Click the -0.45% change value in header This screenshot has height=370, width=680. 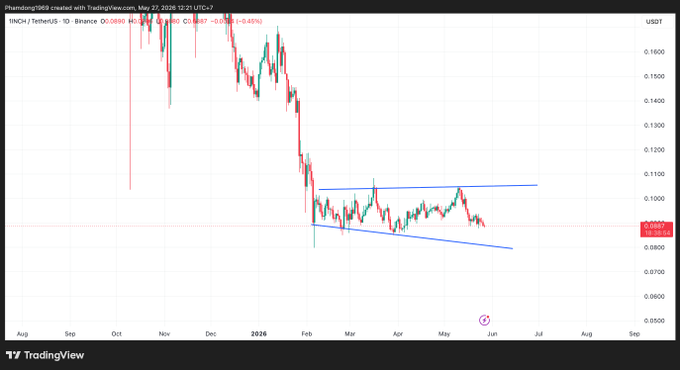coord(249,21)
